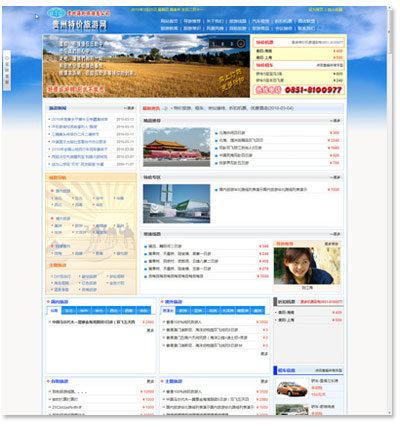The width and height of the screenshot is (400, 427).
Task: Open the red hotline phone number banner
Action: click(x=298, y=90)
